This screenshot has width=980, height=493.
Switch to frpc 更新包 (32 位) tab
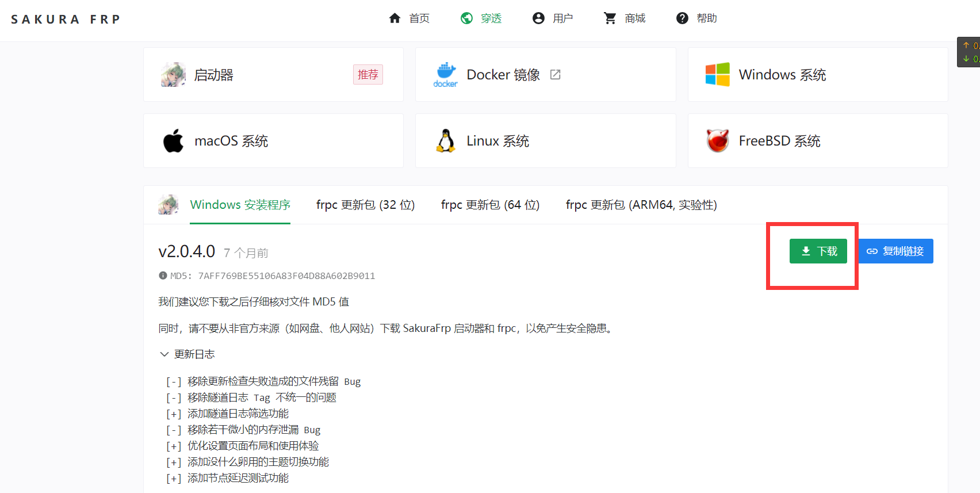pyautogui.click(x=365, y=205)
